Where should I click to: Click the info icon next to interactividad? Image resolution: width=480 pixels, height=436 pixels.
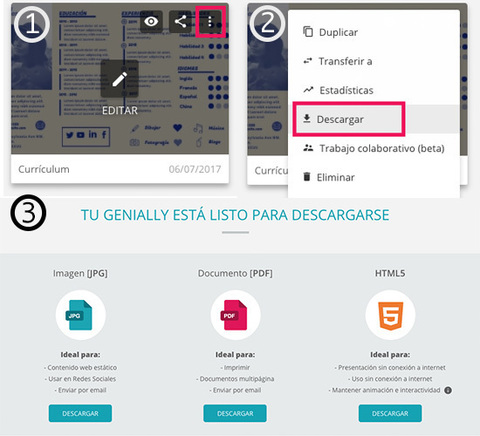pos(448,390)
